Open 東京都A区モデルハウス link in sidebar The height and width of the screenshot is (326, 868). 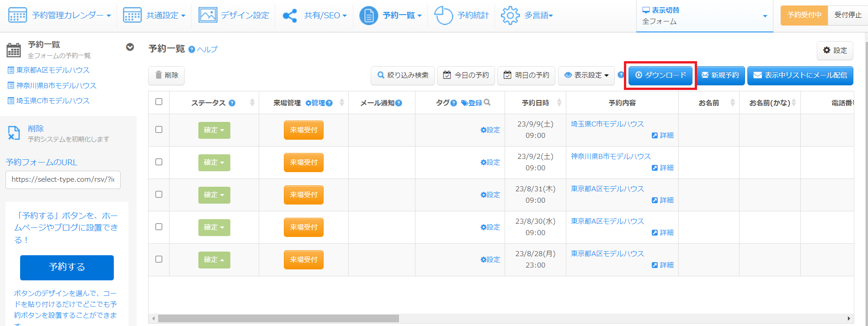53,70
